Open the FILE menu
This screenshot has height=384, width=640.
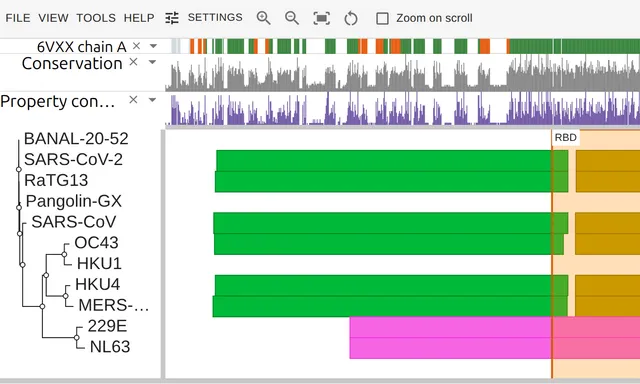click(18, 18)
